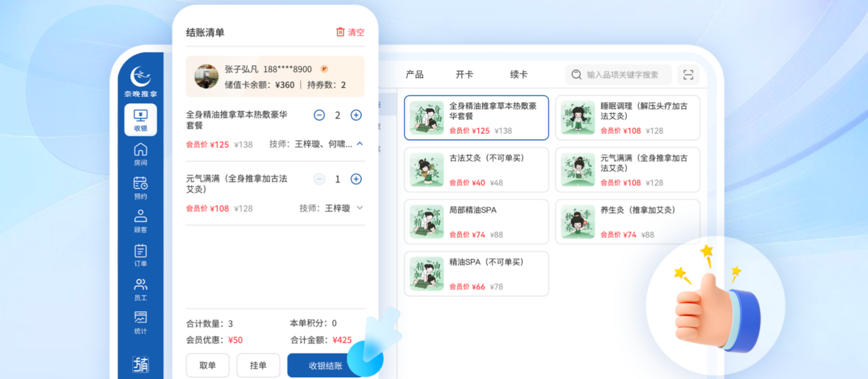Collapse technician list for 全身精油推拿 package
This screenshot has height=379, width=868.
[x=360, y=144]
